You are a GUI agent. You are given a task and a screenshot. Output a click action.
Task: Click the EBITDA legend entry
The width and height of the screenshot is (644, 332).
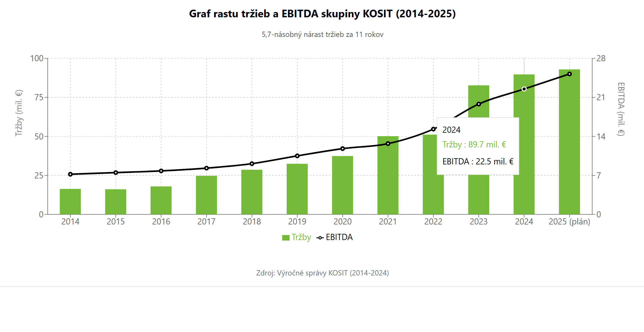click(x=335, y=237)
